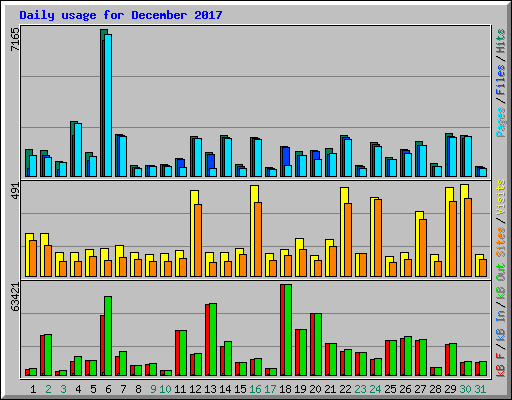Click the orange Sites bar for day 24
Screen dimensions: 512x400
click(x=378, y=238)
